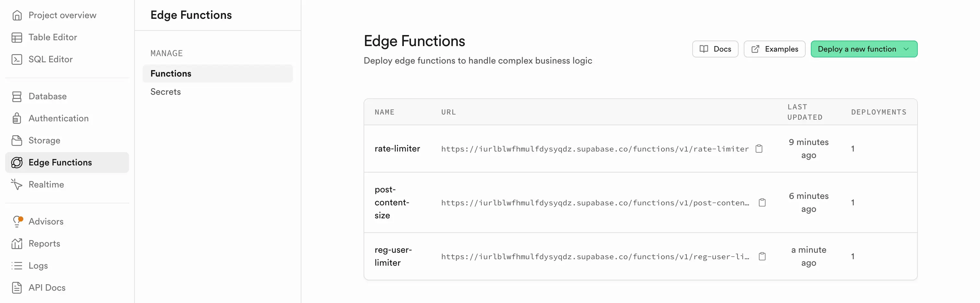Copy the post-content-size URL
The width and height of the screenshot is (980, 303).
762,202
